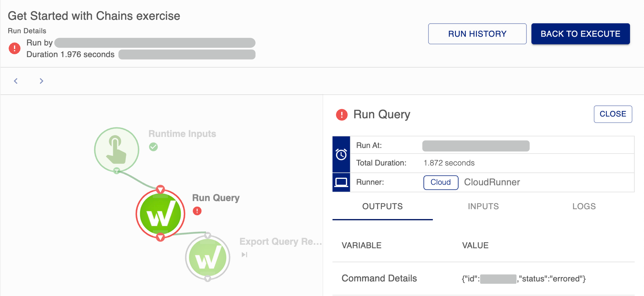This screenshot has height=296, width=644.
Task: Click the step-forward icon near Export Query node
Action: coord(244,255)
